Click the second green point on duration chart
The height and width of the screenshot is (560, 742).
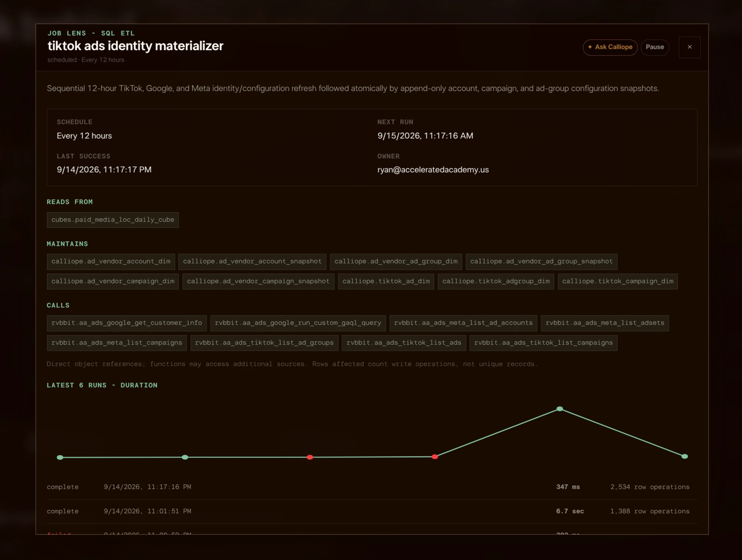click(x=185, y=457)
